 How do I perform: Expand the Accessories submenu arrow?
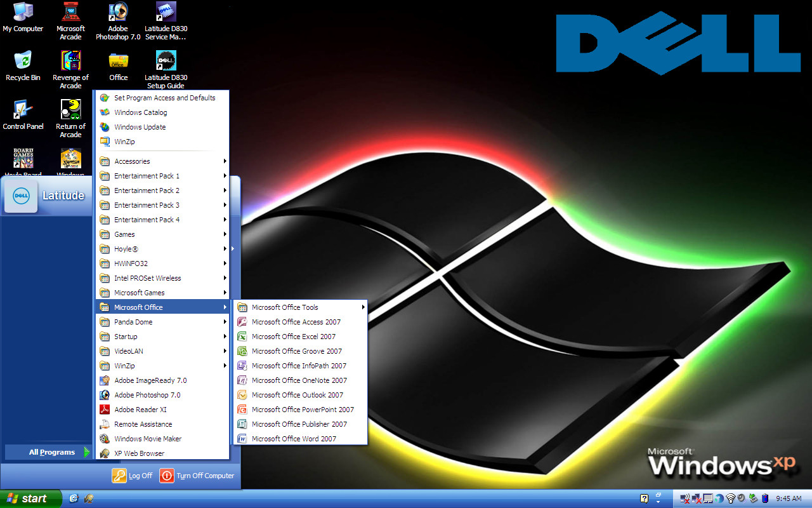(225, 161)
